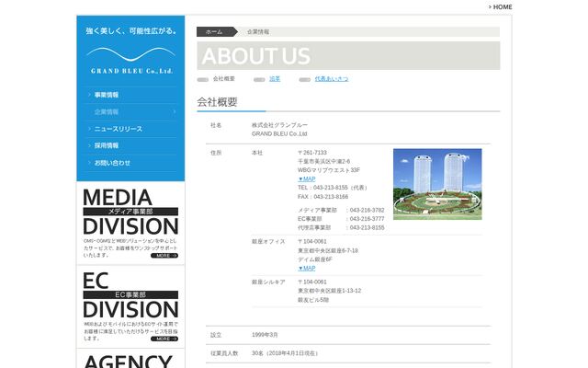Click MORE button under EC Division
Screen dimensions: 588x368
pos(164,339)
